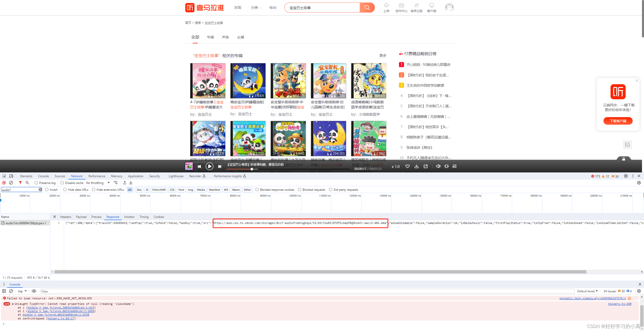Expand the Default levels dropdown

(587, 291)
